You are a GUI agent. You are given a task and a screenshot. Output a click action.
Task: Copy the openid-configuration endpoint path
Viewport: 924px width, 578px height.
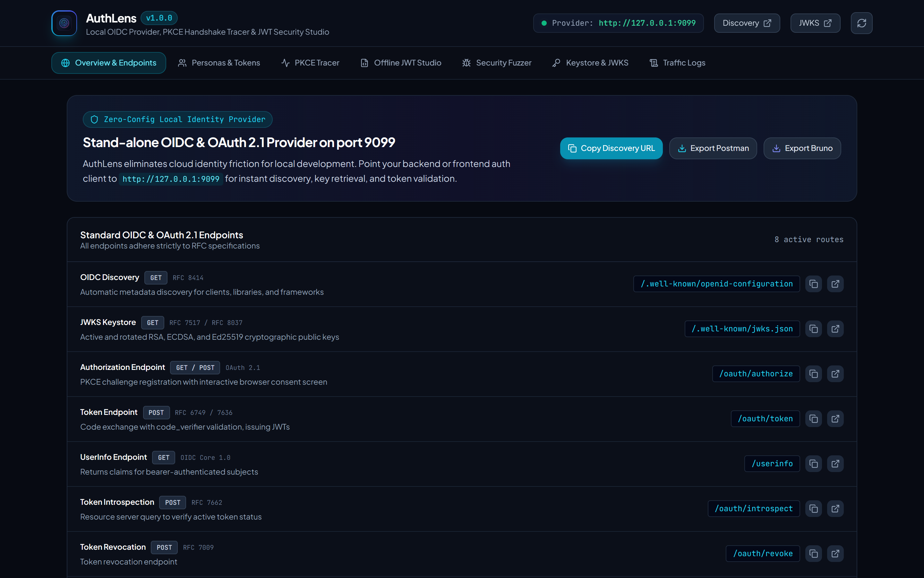click(813, 284)
